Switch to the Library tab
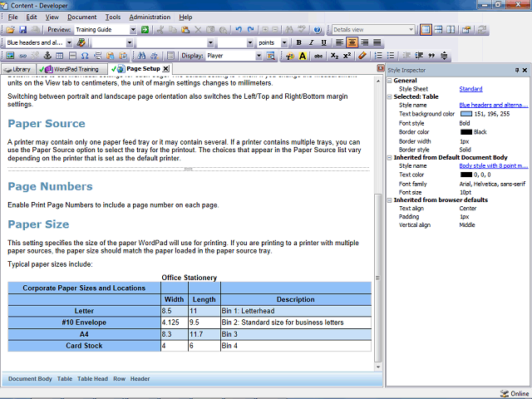 (18, 69)
